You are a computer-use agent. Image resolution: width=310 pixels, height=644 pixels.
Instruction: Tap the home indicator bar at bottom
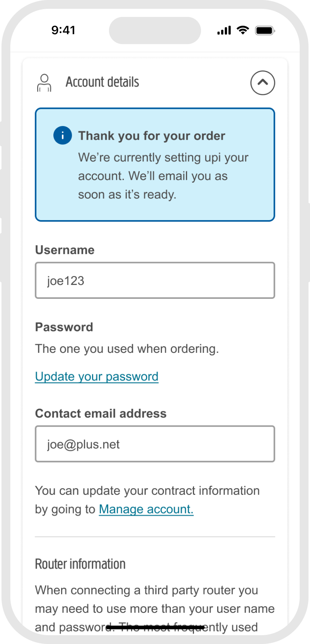[155, 627]
